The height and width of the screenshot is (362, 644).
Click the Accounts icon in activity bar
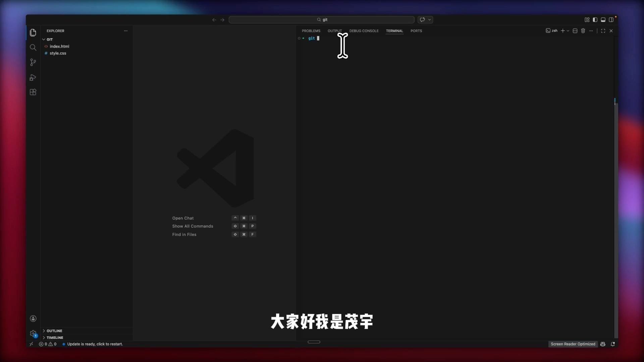click(33, 318)
